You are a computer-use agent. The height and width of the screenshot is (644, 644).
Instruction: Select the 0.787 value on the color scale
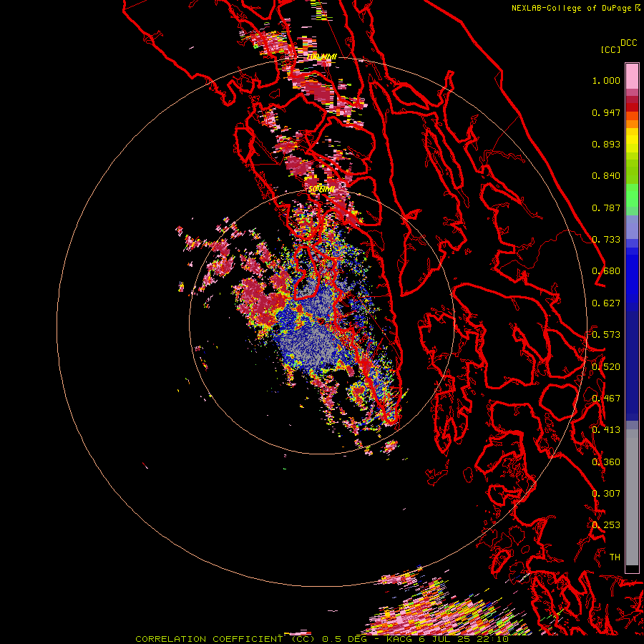(606, 208)
